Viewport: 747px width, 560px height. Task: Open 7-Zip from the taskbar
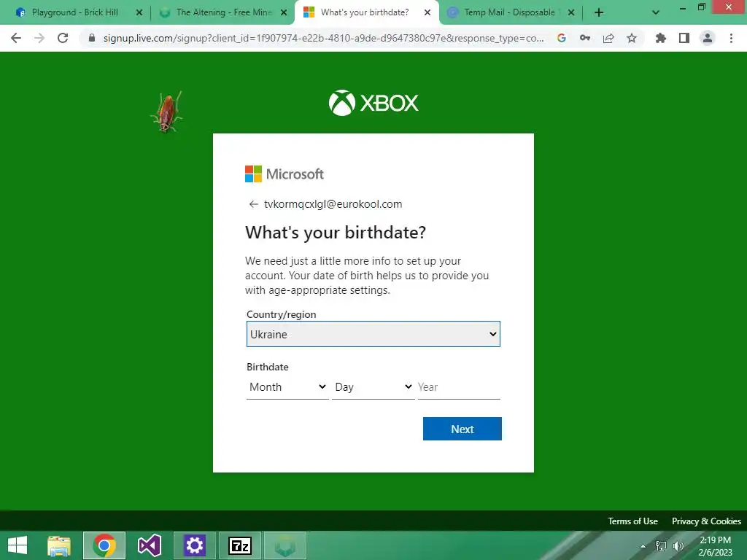coord(239,545)
